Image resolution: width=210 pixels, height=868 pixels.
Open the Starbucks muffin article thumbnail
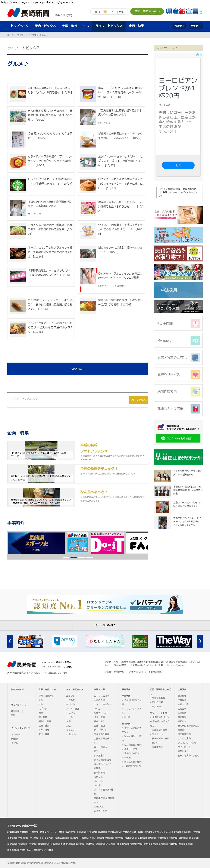coord(18,185)
